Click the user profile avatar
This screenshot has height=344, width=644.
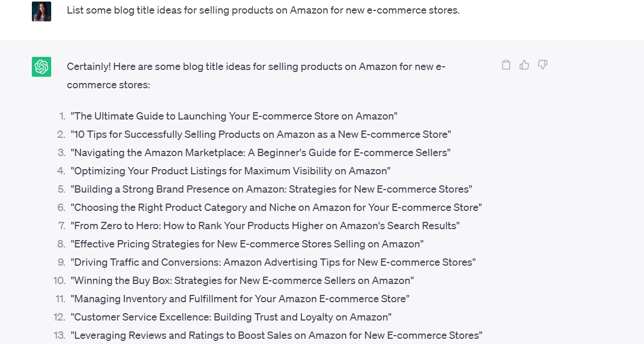42,11
